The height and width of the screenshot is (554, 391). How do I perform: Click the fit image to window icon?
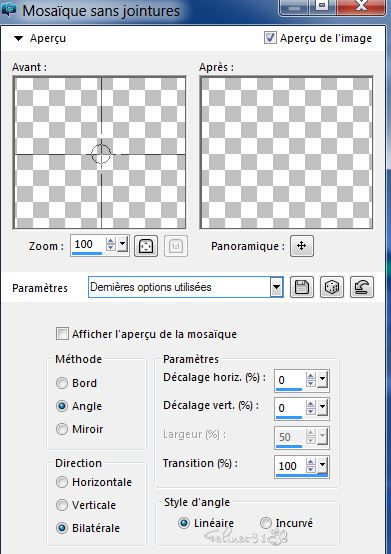click(146, 246)
